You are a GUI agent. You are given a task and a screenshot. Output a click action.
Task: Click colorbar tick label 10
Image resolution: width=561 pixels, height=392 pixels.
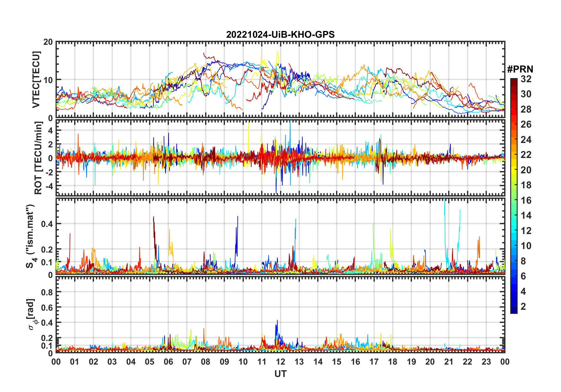(x=526, y=246)
